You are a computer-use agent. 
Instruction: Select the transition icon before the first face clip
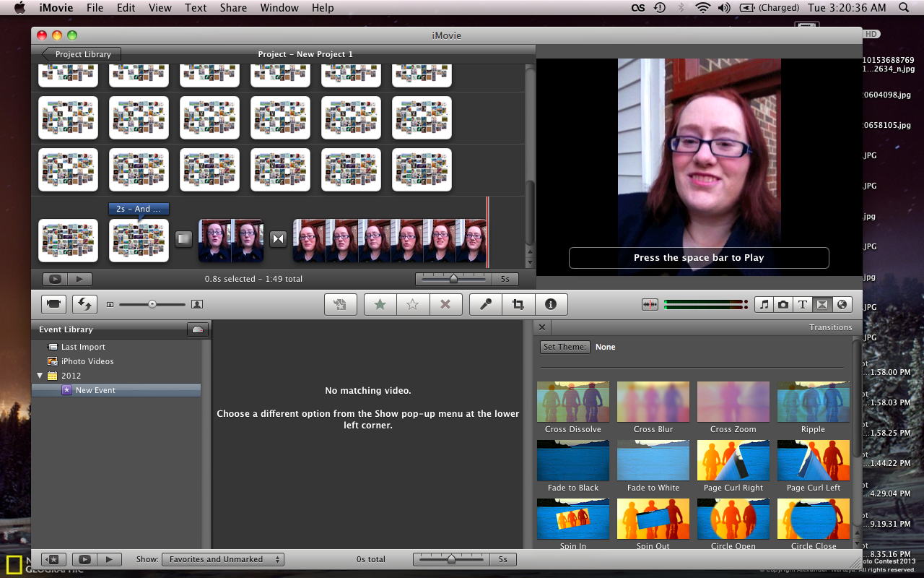(x=184, y=238)
